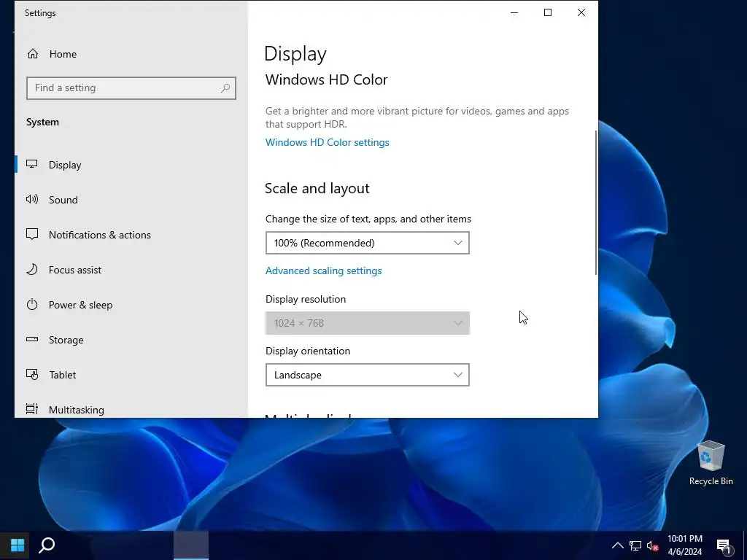Click the "Display resolution" label

click(306, 299)
